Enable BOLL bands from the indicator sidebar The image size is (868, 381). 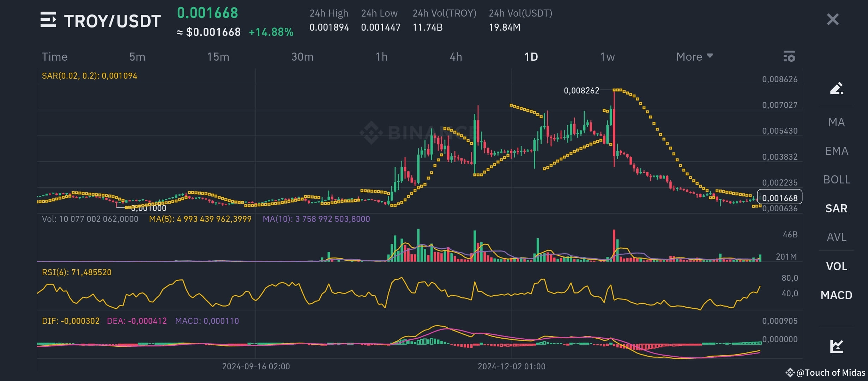pos(837,180)
